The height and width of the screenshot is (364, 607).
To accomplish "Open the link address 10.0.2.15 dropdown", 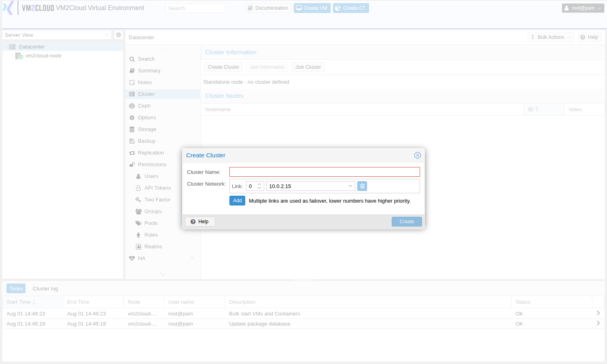I will point(350,186).
